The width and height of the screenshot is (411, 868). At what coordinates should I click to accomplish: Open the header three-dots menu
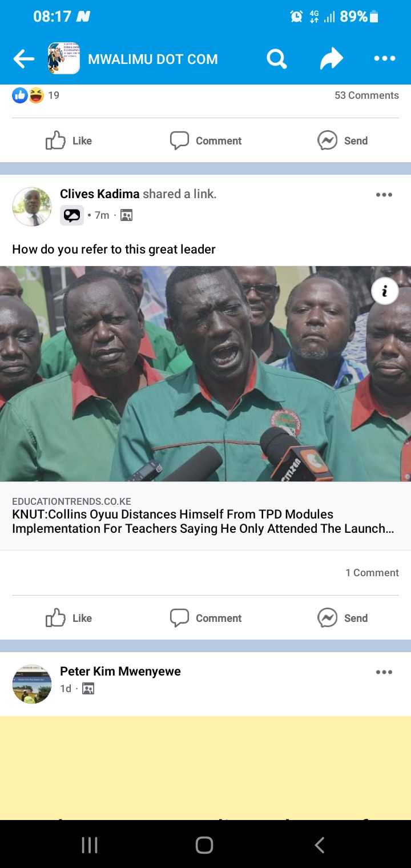[x=384, y=58]
